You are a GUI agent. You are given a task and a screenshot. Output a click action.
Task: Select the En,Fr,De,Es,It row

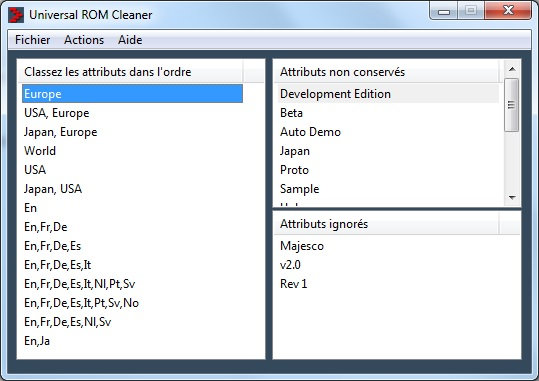pos(132,264)
